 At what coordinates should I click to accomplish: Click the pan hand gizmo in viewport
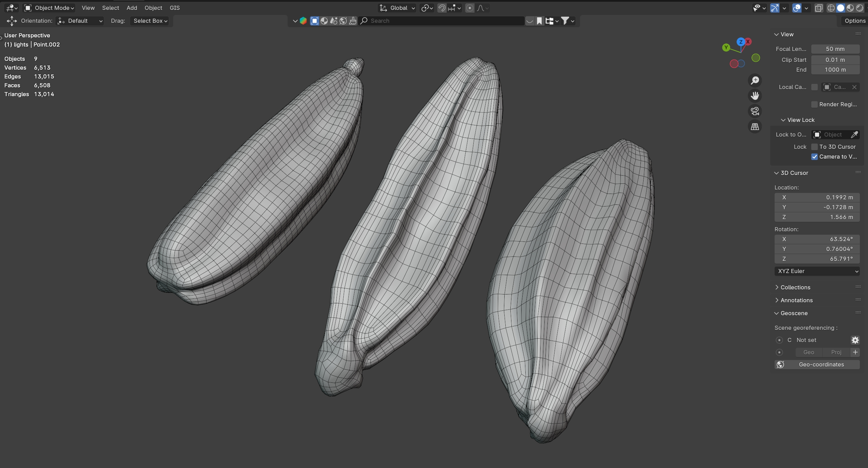(755, 96)
